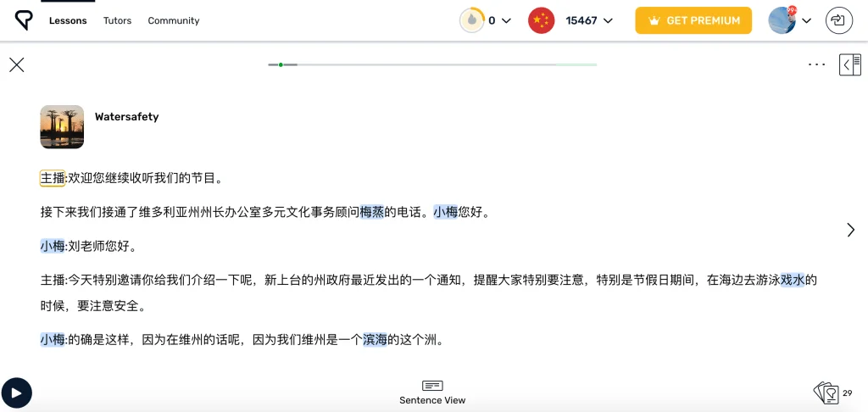This screenshot has height=412, width=868.
Task: Open the Tutors menu item
Action: (x=117, y=20)
